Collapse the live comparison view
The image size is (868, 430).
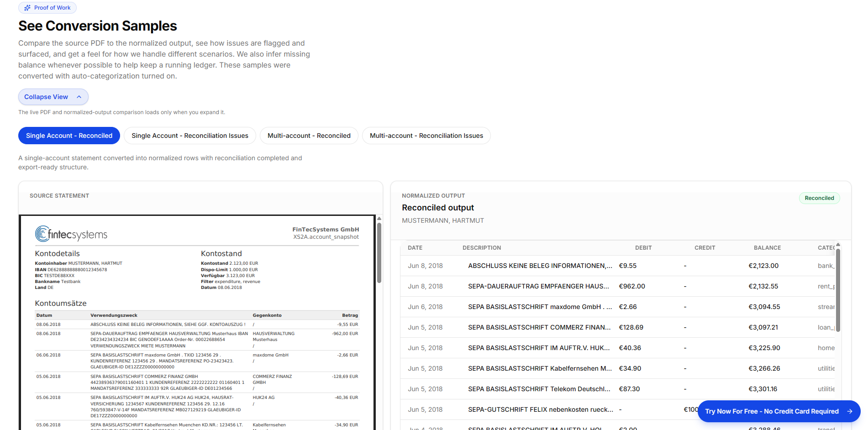tap(53, 97)
